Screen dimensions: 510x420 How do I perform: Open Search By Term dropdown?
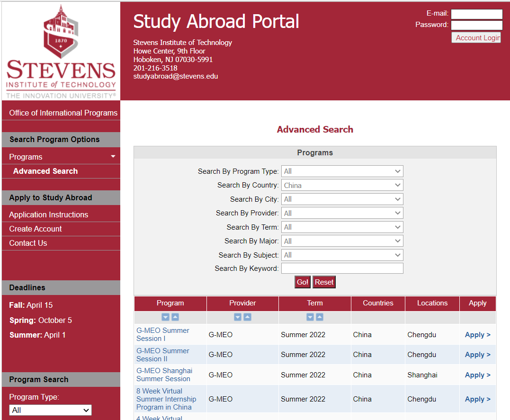(x=342, y=227)
